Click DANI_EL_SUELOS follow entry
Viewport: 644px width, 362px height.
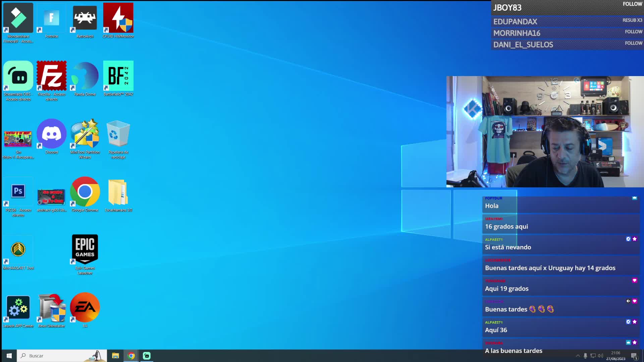click(x=568, y=44)
